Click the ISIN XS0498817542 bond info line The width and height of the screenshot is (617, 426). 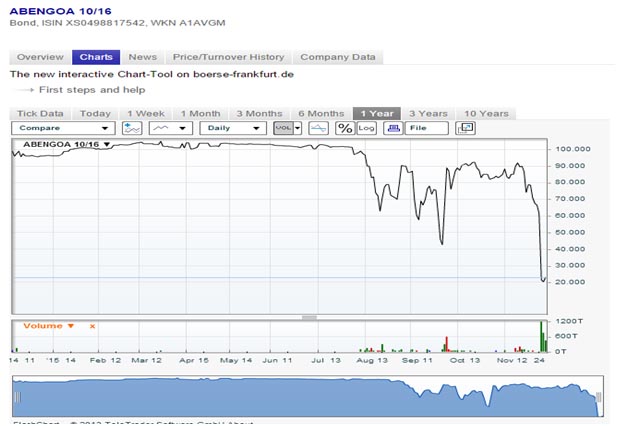tap(117, 23)
